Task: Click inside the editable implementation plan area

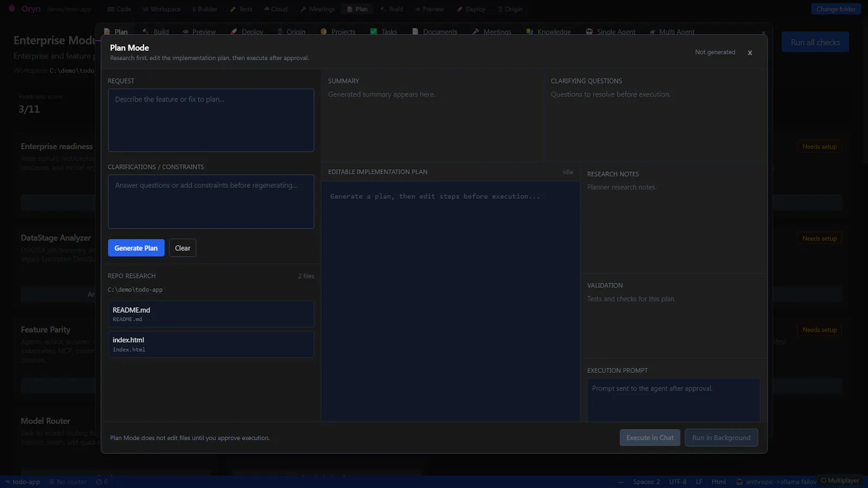Action: point(450,301)
